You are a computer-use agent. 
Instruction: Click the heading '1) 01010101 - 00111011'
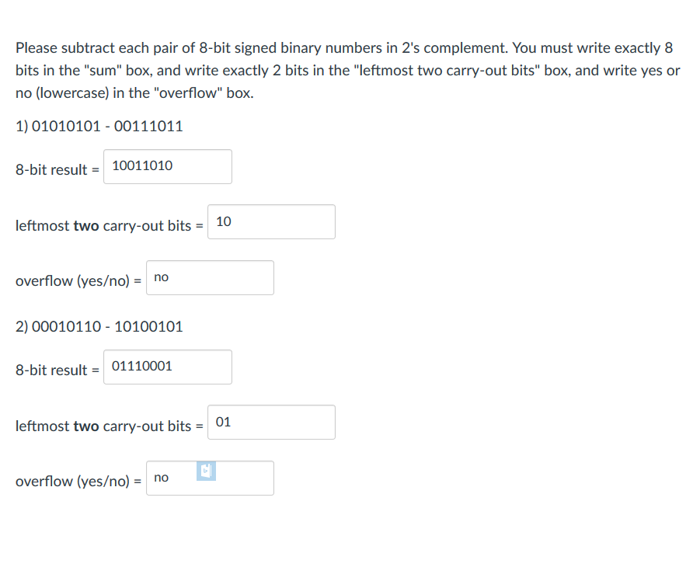pyautogui.click(x=99, y=126)
